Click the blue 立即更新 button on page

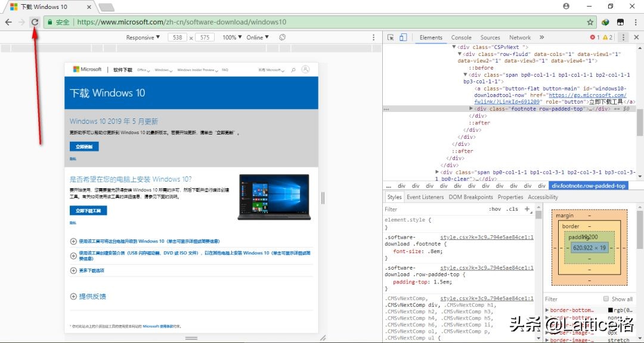point(84,146)
